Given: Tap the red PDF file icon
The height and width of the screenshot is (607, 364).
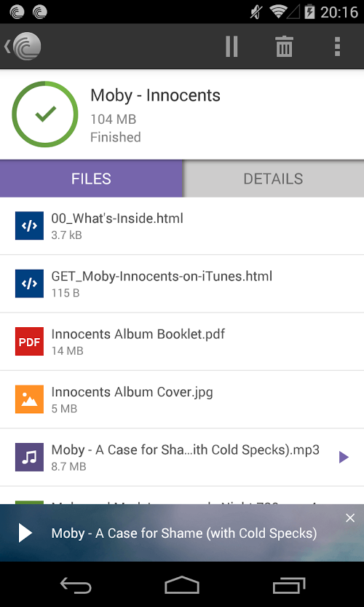Looking at the screenshot, I should click(x=29, y=342).
